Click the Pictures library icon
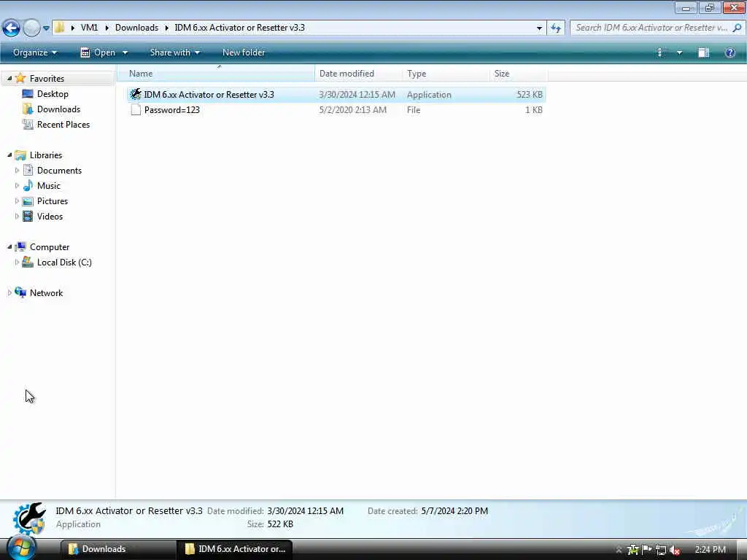 coord(28,201)
